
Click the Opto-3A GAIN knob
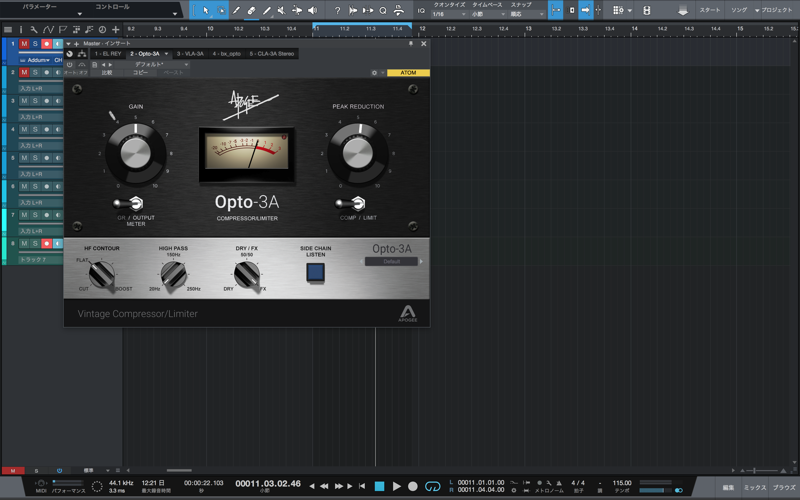(136, 153)
